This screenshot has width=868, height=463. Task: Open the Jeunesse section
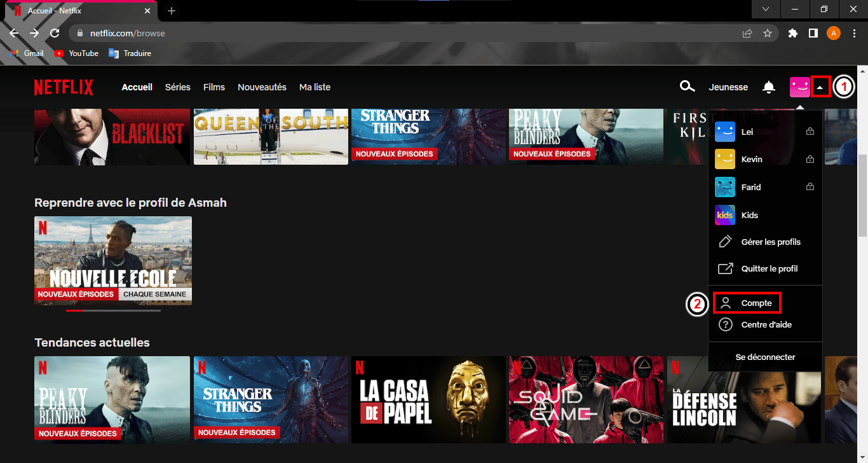pos(728,87)
